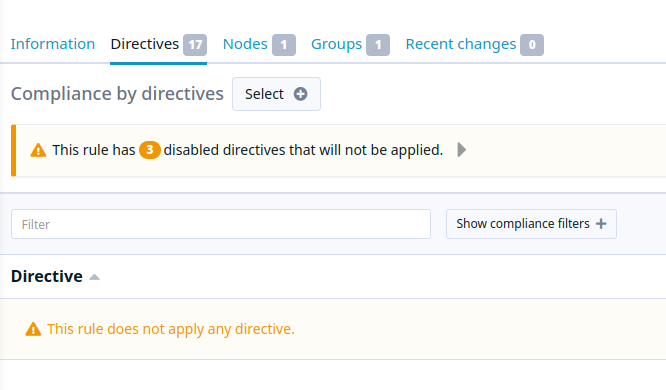Click the Recent changes count badge showing 0
Viewport: 666px width, 390px height.
coord(532,45)
